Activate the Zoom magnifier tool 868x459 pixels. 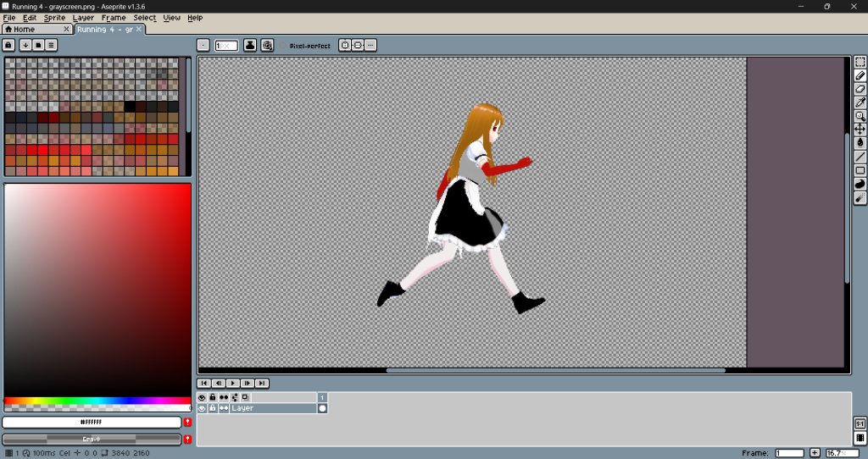coord(860,116)
